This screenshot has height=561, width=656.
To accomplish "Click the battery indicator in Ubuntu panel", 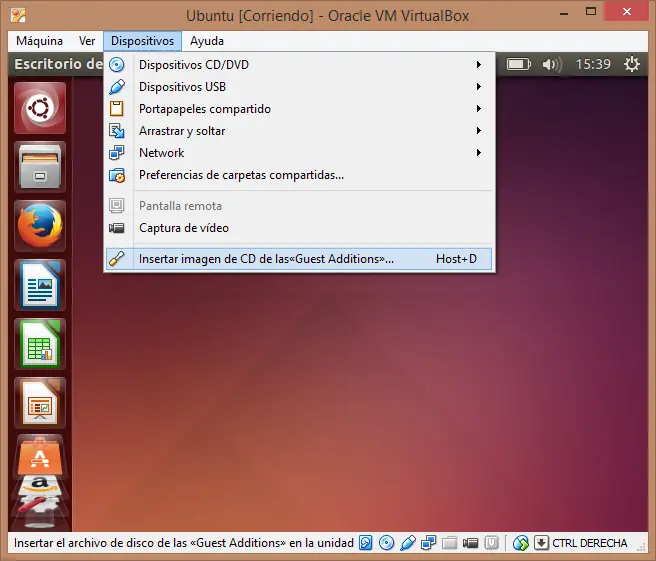I will coord(518,64).
